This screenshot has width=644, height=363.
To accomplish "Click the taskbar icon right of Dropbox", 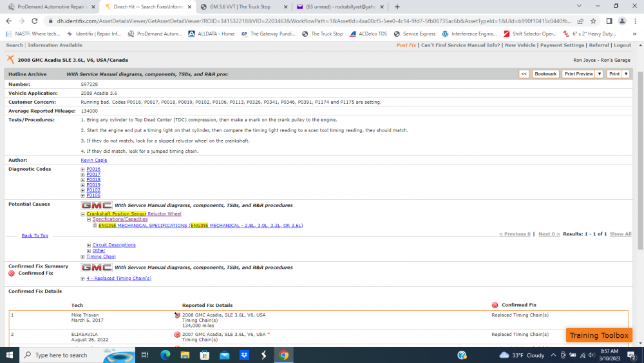I will pos(263,355).
